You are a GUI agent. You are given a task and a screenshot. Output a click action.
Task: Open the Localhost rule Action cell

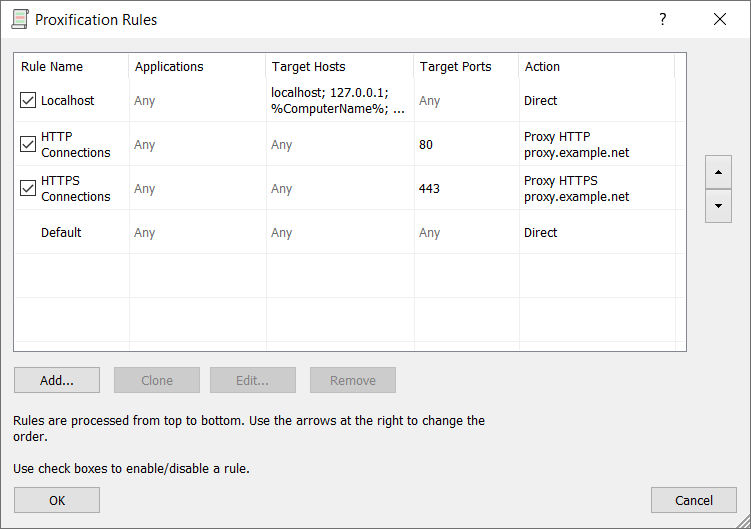click(541, 101)
